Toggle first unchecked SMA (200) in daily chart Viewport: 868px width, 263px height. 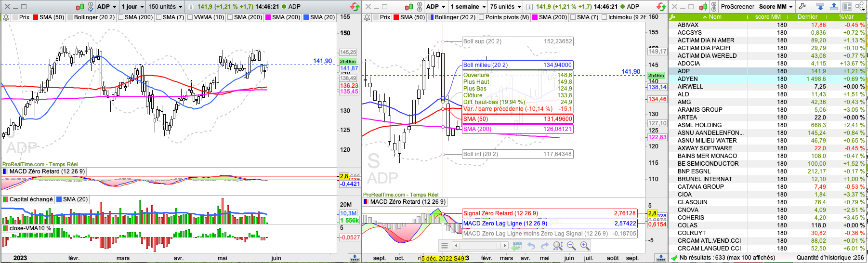click(120, 17)
